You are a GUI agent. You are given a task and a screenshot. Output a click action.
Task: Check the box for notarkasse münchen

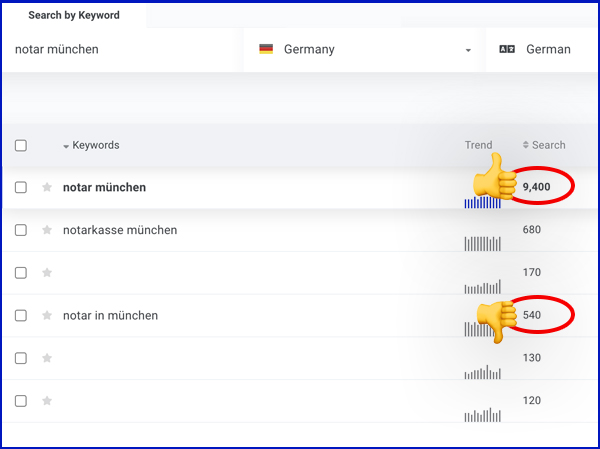(x=21, y=230)
